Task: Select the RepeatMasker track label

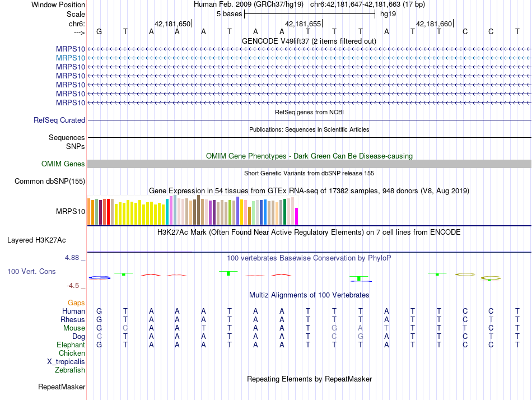Action: 62,387
